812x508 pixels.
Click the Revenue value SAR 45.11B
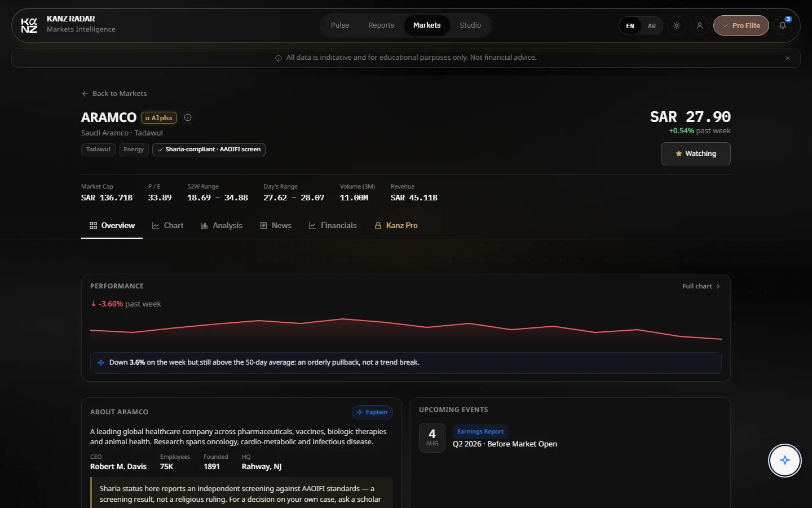tap(414, 198)
